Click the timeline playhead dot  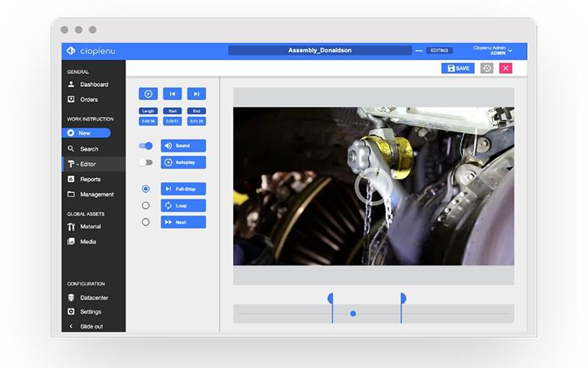(x=353, y=314)
